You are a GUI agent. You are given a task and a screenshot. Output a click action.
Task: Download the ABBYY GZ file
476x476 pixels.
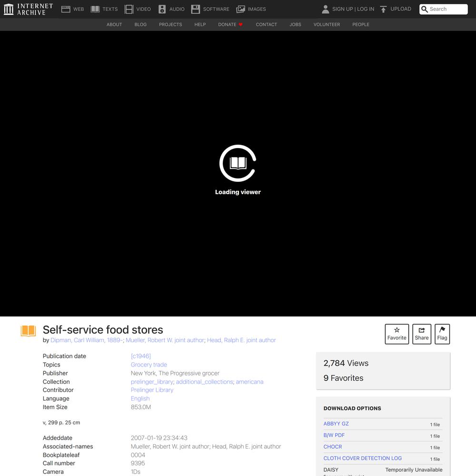[x=336, y=424]
